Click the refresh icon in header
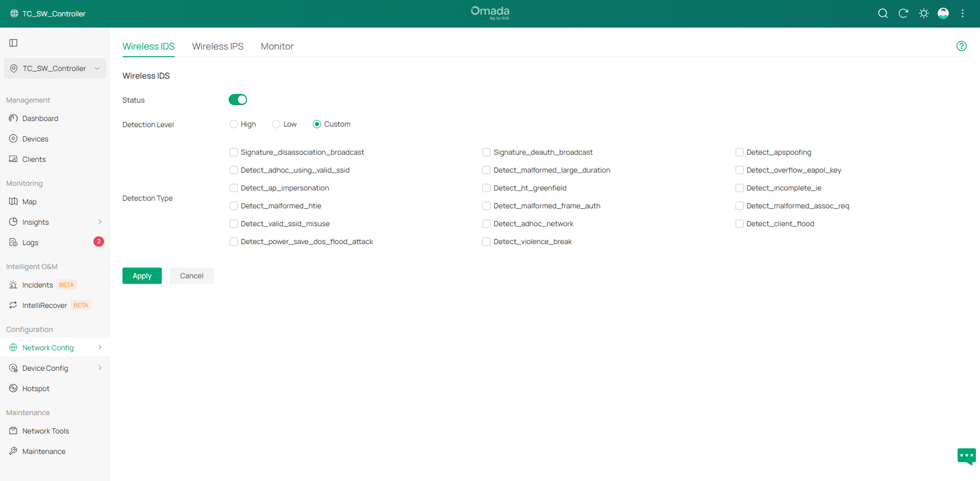Viewport: 980px width, 481px height. point(903,14)
